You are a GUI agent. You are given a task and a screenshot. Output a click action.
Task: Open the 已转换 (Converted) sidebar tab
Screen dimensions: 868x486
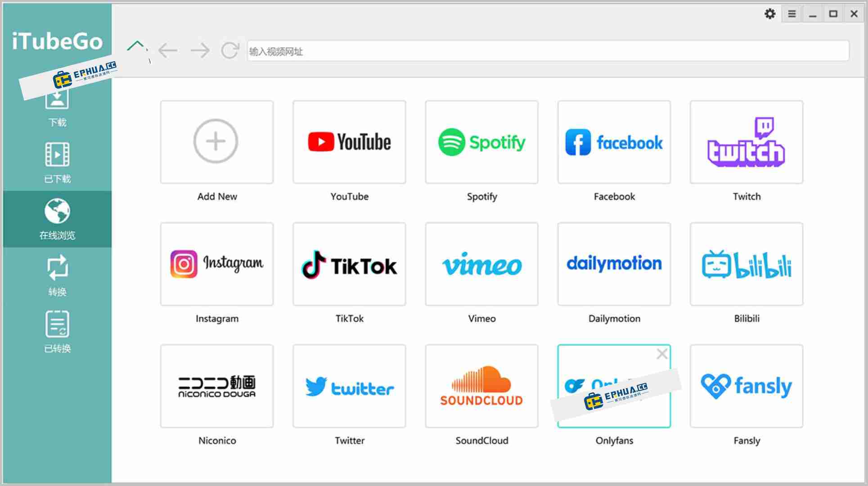[x=57, y=332]
